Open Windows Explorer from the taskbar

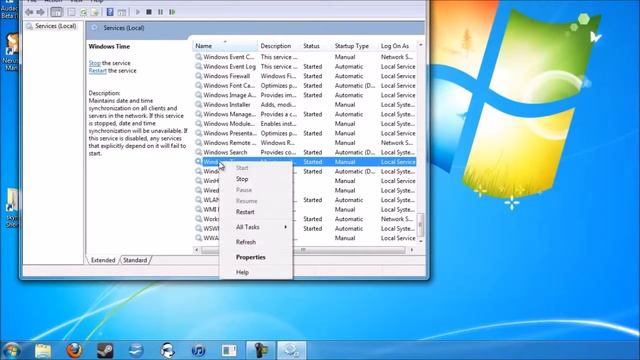tap(43, 350)
